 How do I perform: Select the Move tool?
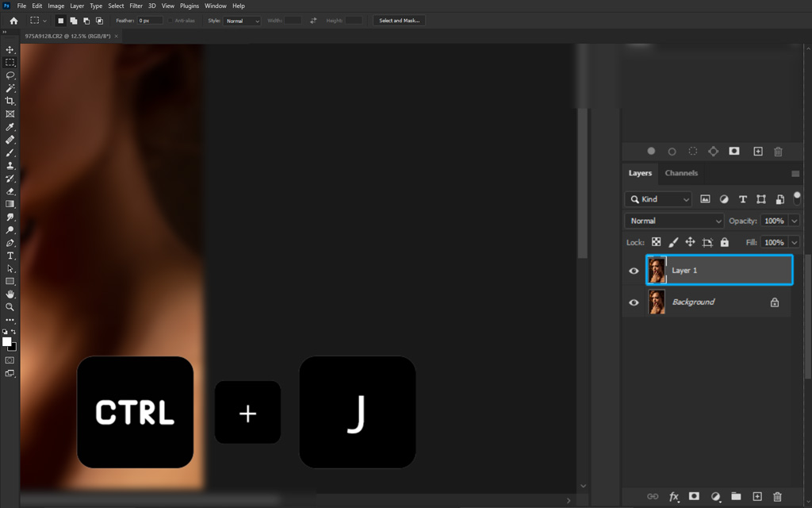(10, 50)
